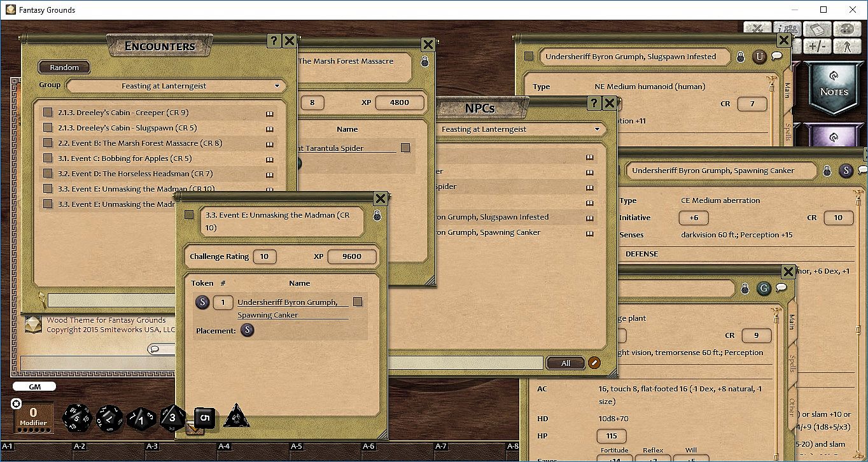
Task: Open link icon for Slugspawn Infested NPC row
Action: 589,218
